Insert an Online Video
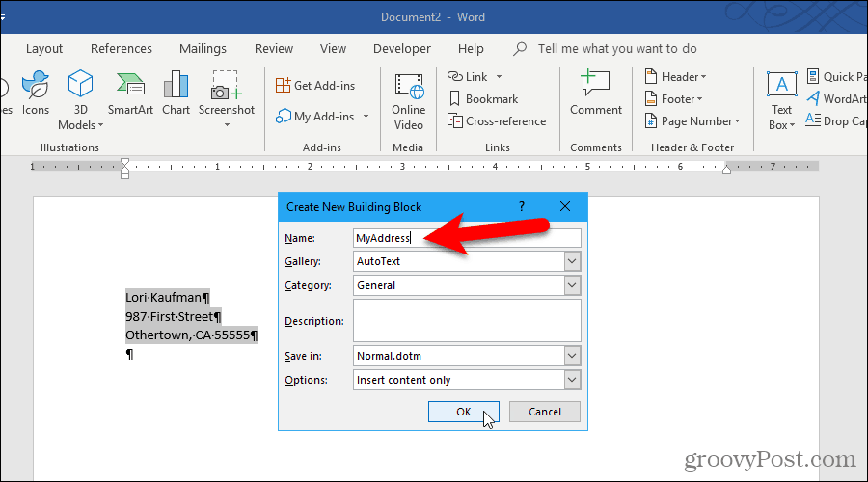Screen dimensions: 868x482 coord(409,102)
